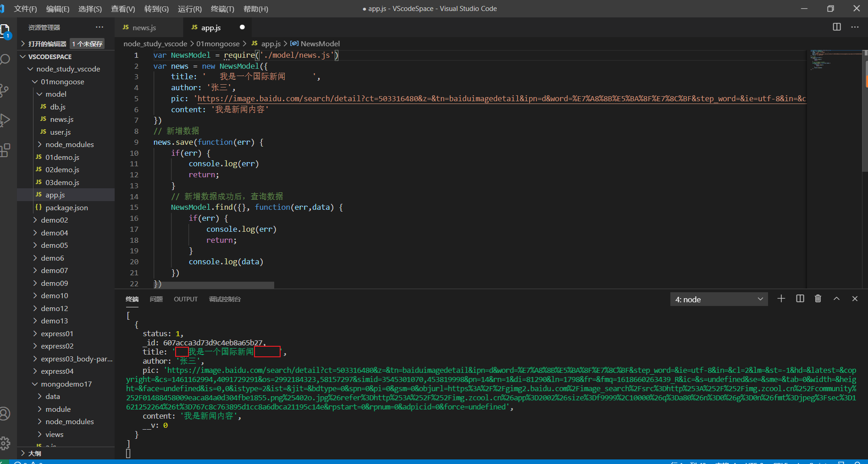868x464 pixels.
Task: Split the editor to the right
Action: [x=837, y=27]
